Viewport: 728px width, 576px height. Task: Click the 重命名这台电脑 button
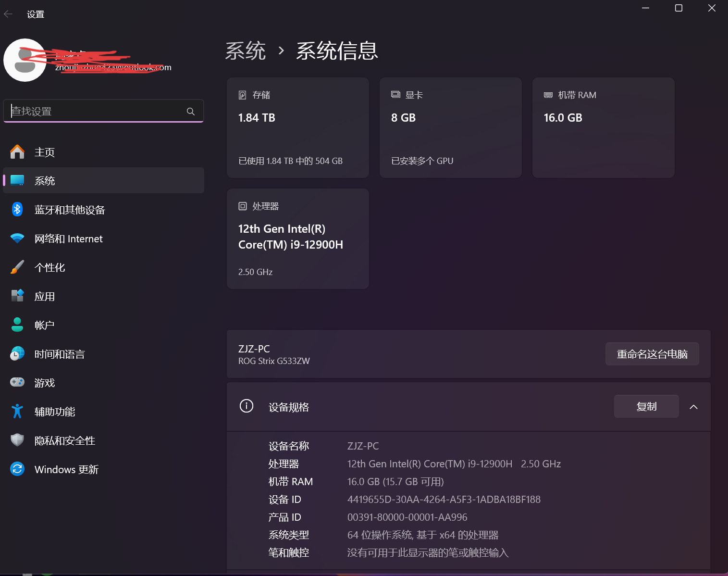(x=652, y=354)
